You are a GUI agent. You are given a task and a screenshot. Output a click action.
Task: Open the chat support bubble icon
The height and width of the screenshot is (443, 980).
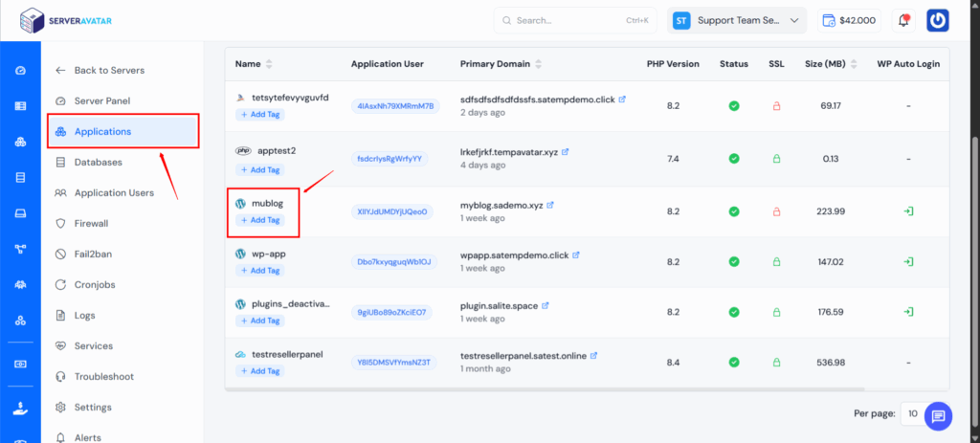tap(938, 415)
